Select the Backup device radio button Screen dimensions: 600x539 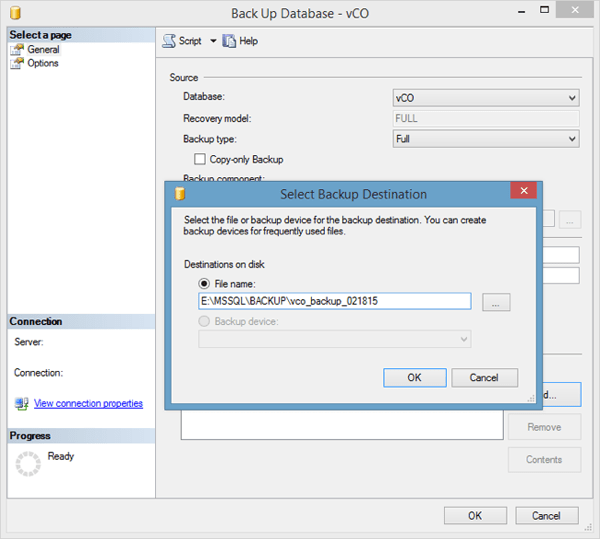[205, 321]
